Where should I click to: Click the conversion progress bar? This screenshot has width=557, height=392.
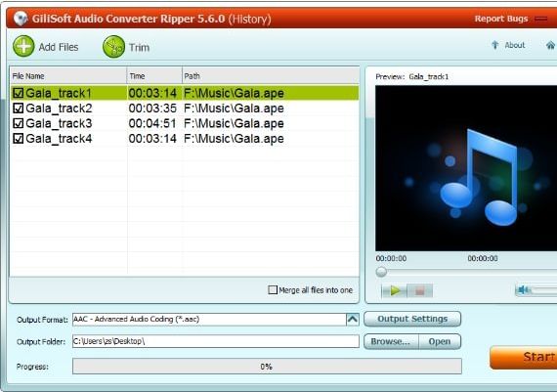267,366
